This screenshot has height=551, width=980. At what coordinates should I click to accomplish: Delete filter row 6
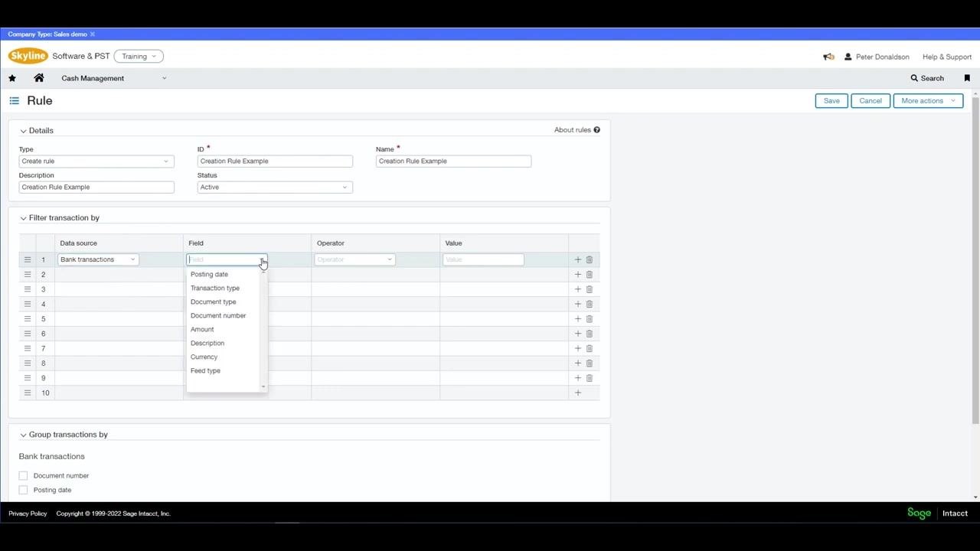(590, 334)
